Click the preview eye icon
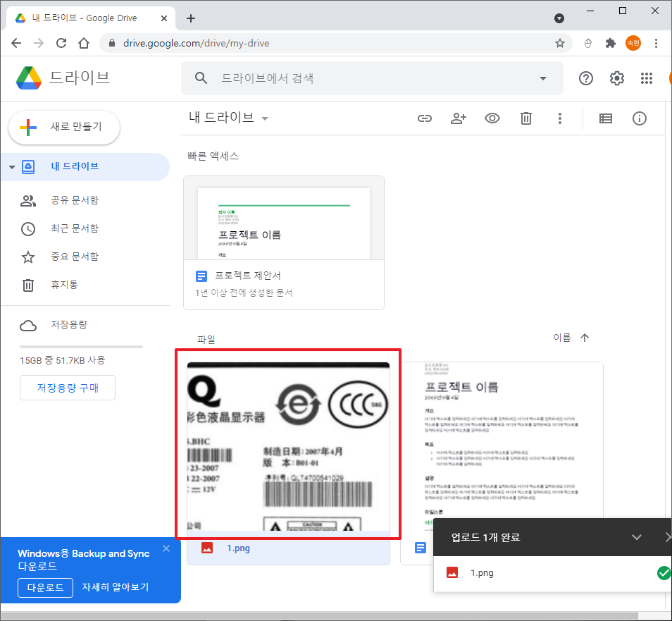 click(x=492, y=118)
